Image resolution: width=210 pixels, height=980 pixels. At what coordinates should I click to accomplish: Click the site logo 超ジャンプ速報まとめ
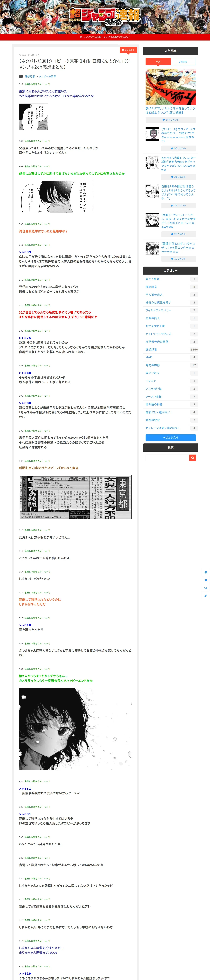pos(105,17)
